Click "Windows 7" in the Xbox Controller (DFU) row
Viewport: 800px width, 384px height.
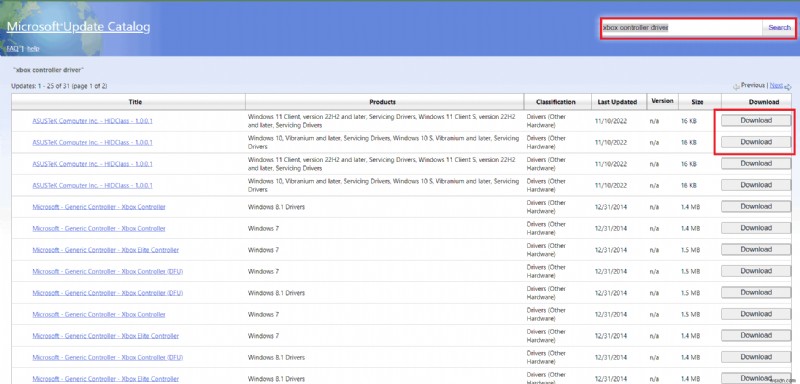click(263, 271)
